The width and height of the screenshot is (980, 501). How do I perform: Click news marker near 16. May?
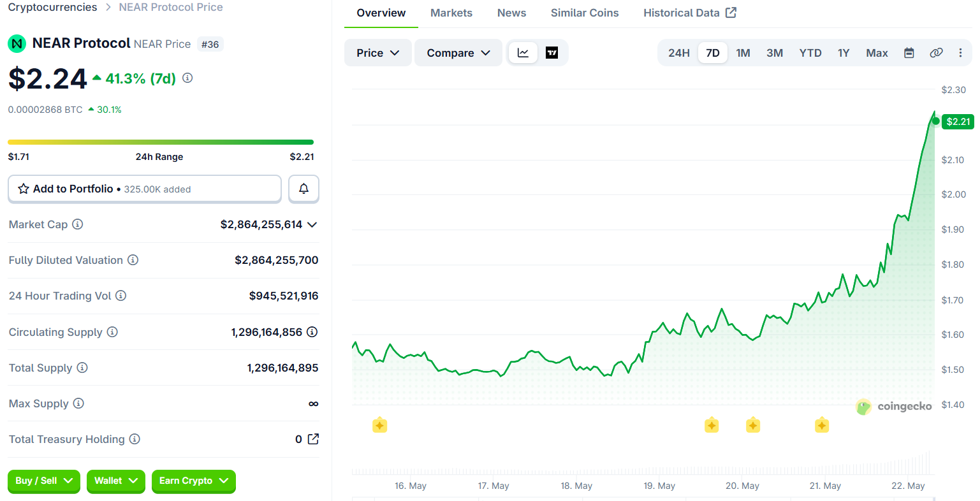[x=379, y=425]
